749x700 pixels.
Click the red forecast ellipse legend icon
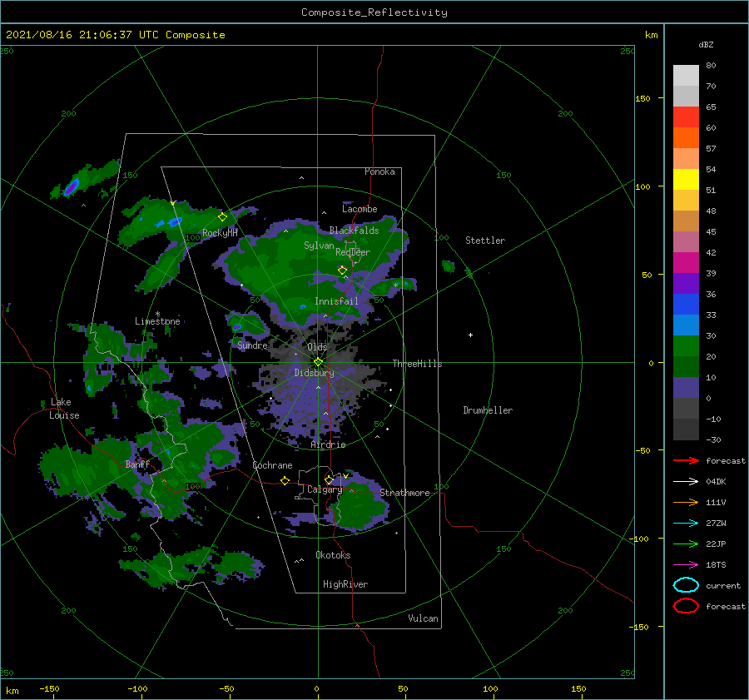pyautogui.click(x=686, y=606)
